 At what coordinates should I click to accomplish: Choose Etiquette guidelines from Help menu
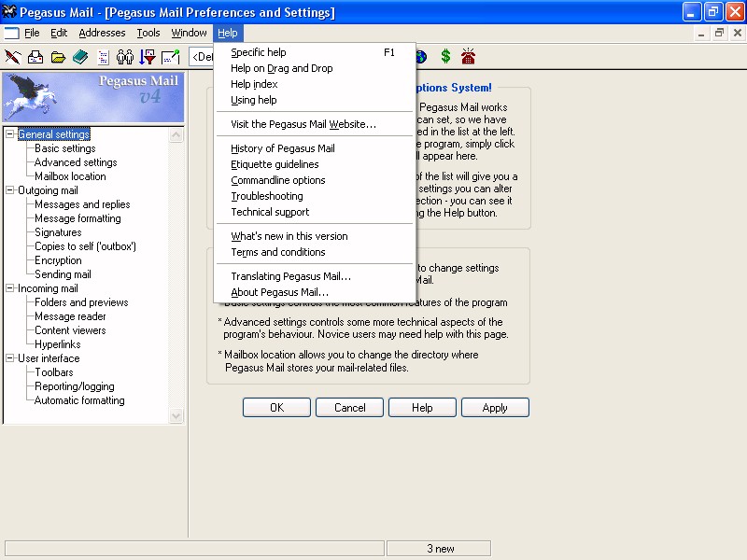[x=315, y=164]
